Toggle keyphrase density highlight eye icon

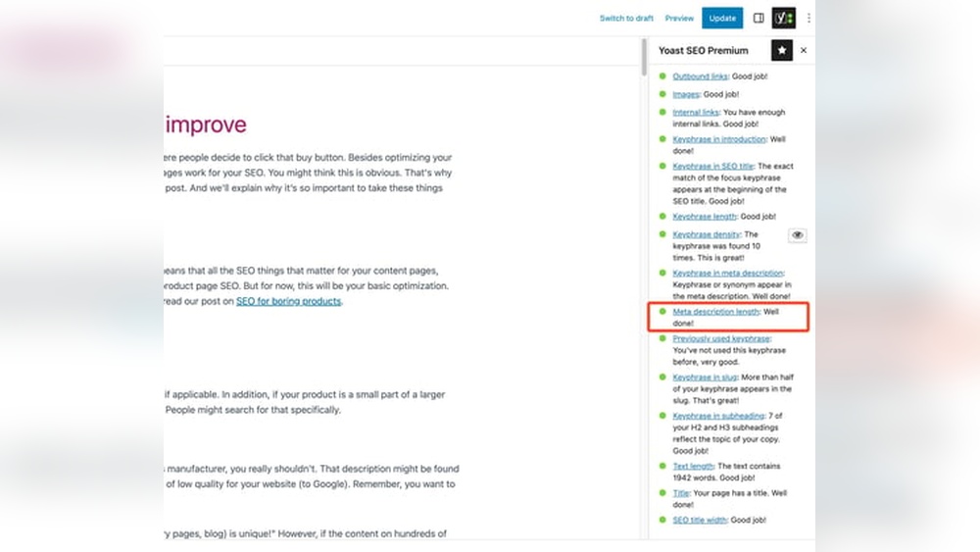[797, 235]
